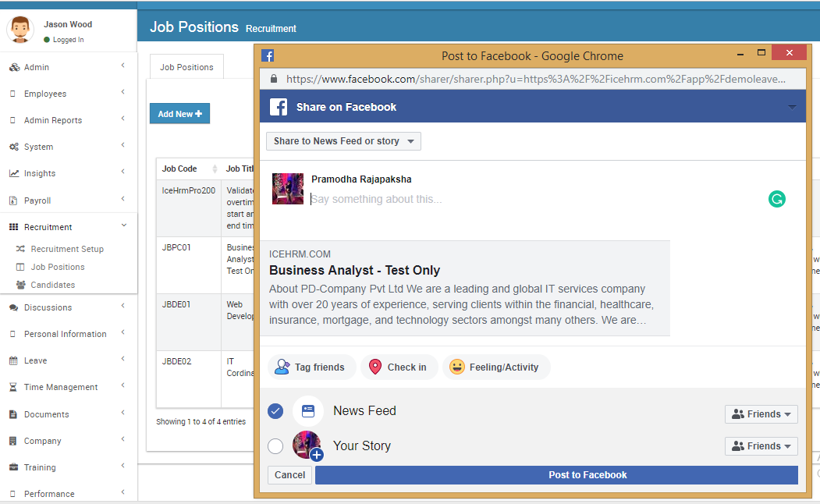Click the Time Management hourglass icon

(13, 388)
